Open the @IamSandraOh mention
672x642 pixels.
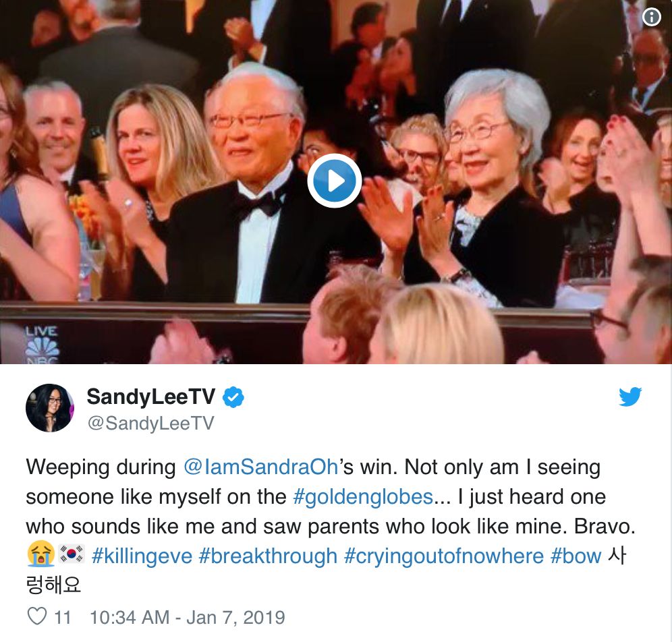[261, 467]
